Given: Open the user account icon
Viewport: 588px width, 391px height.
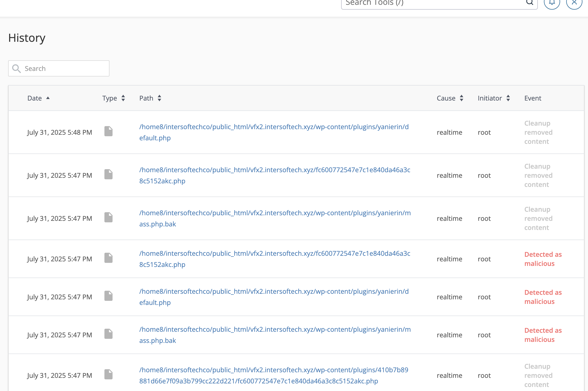Looking at the screenshot, I should point(574,3).
